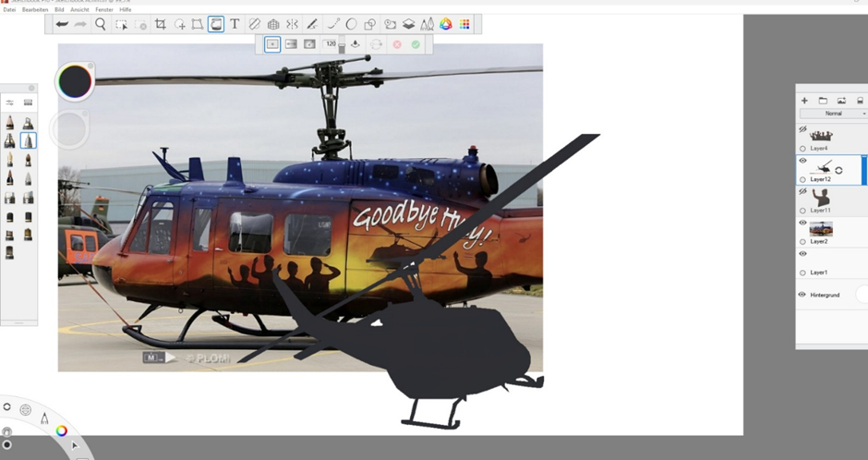Open the Bearbeiten menu
The image size is (868, 460).
[35, 9]
